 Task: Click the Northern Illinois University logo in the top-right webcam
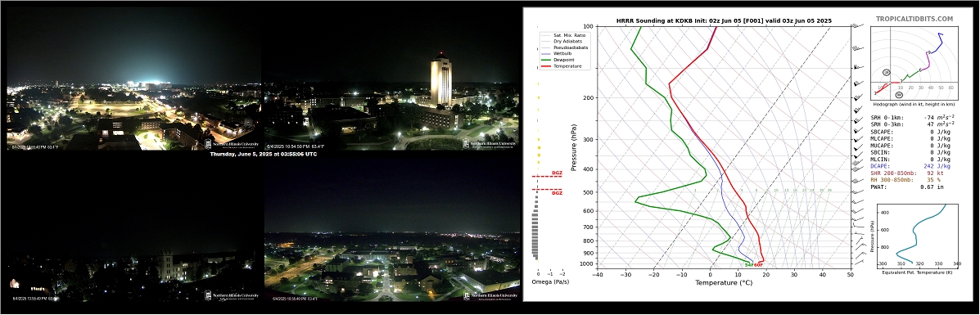(x=490, y=144)
